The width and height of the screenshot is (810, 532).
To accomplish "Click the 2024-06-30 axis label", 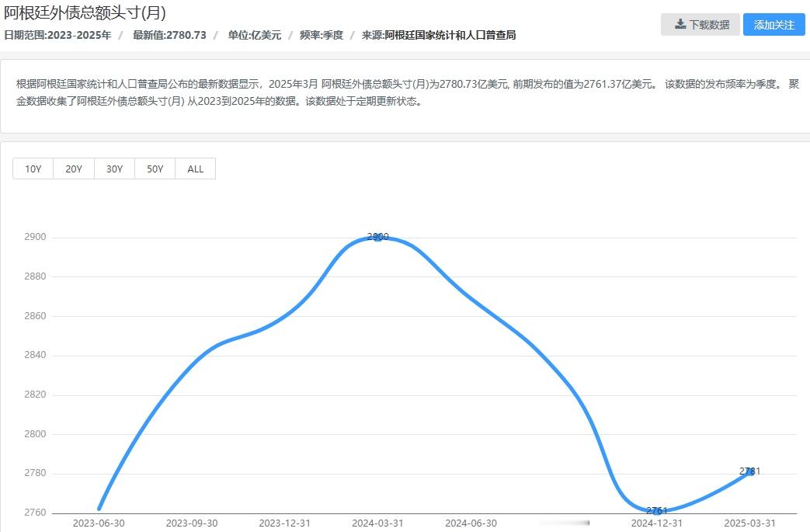I will (x=471, y=523).
